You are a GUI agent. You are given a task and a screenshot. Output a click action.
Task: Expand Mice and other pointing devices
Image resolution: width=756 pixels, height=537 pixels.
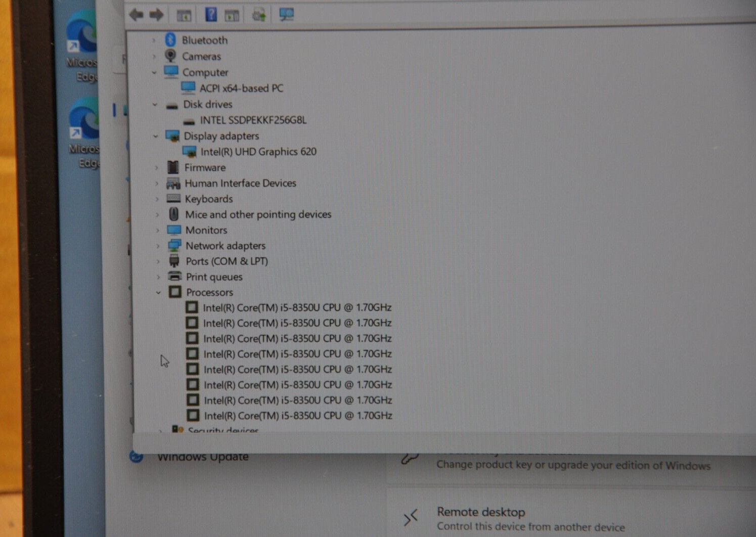click(157, 214)
